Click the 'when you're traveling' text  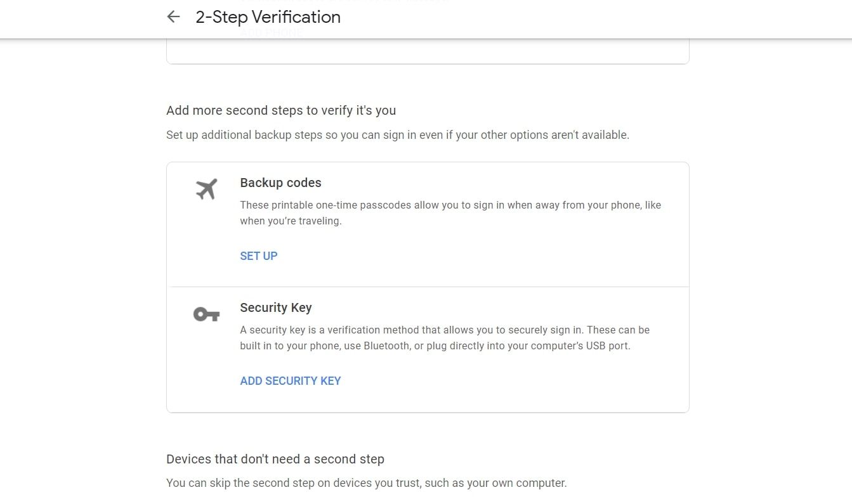click(291, 221)
